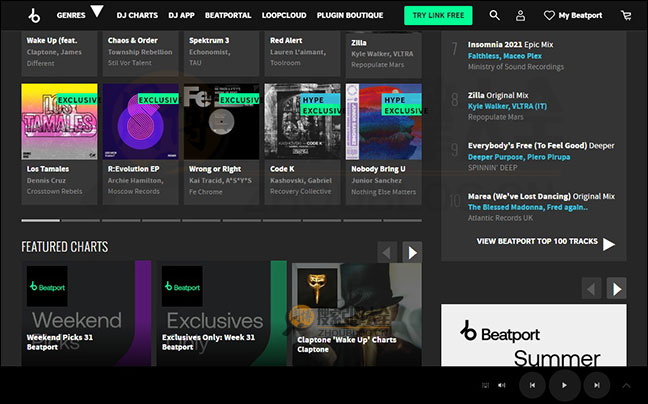Click the Crosstown Rebels label name

pos(55,191)
